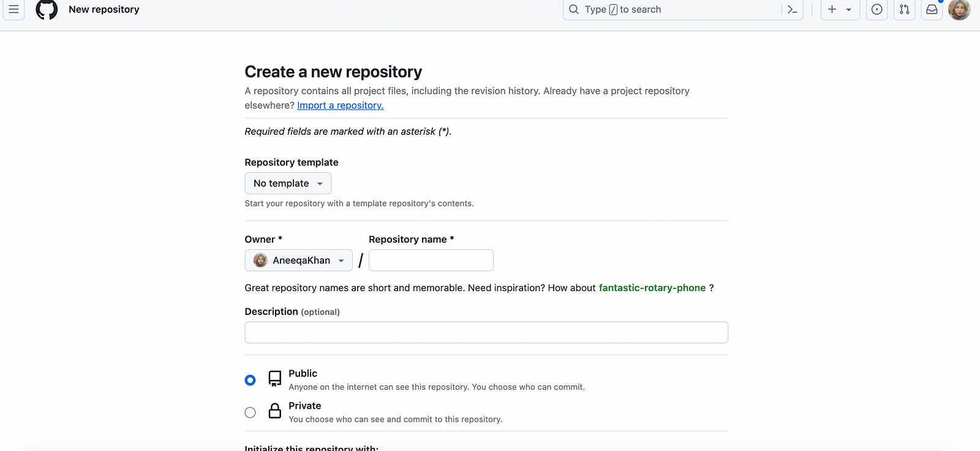Click the Create a new repository heading

pos(333,72)
